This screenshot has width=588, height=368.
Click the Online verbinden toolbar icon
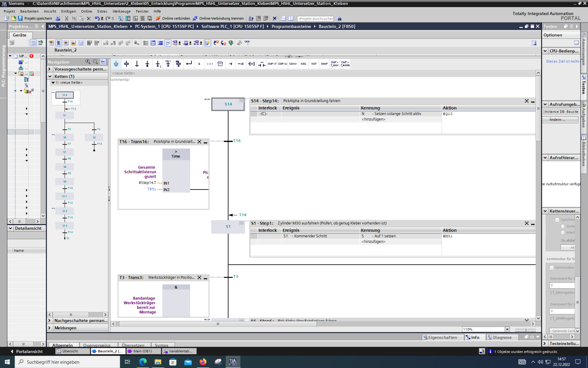coord(158,18)
